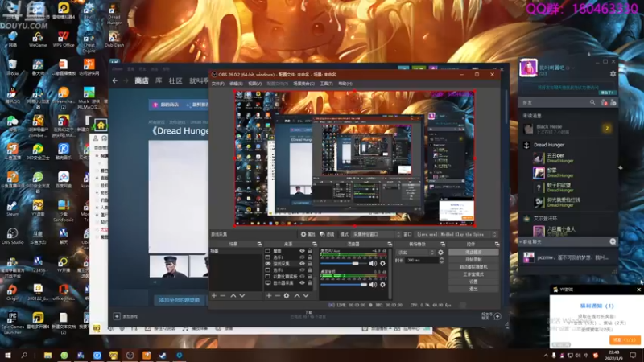Image resolution: width=644 pixels, height=362 pixels.
Task: Open Origin desktop shortcut
Action: tap(12, 293)
